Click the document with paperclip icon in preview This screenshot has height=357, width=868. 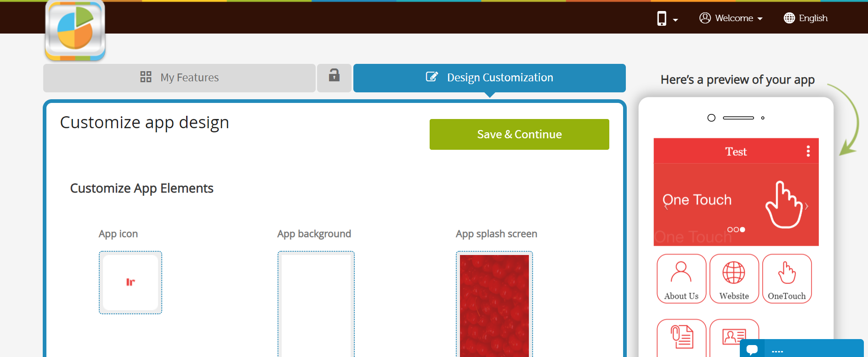[681, 337]
